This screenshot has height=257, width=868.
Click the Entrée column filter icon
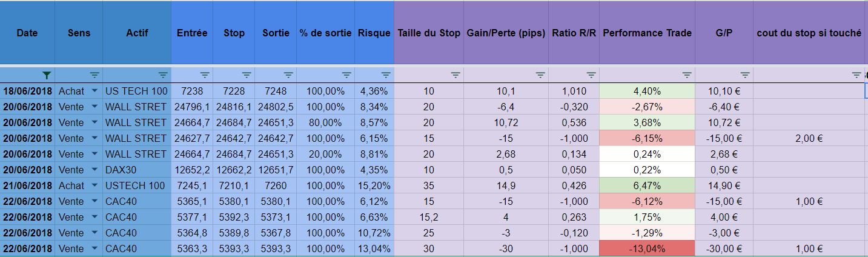(x=205, y=75)
